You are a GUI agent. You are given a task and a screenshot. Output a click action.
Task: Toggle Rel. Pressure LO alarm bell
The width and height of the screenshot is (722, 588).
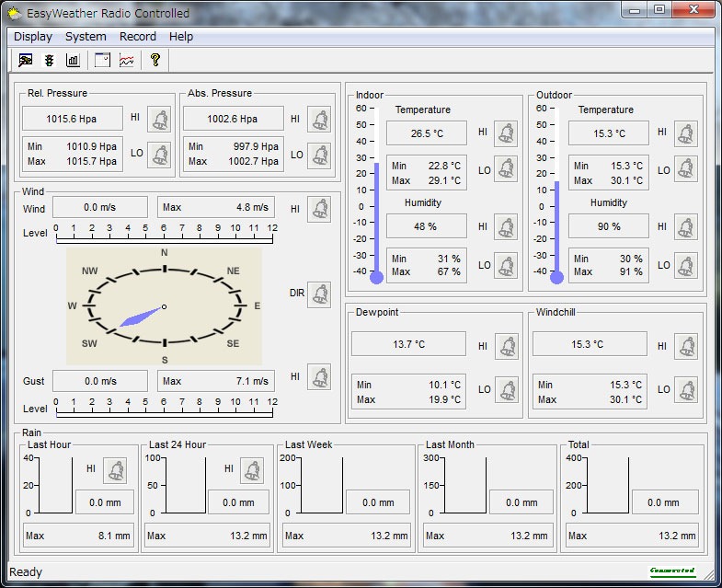159,155
